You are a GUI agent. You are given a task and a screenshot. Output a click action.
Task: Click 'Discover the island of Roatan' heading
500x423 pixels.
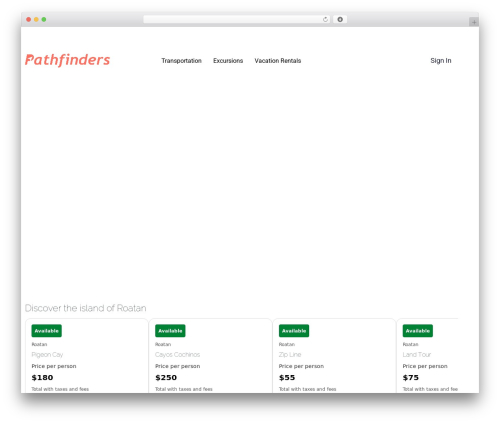click(x=86, y=308)
